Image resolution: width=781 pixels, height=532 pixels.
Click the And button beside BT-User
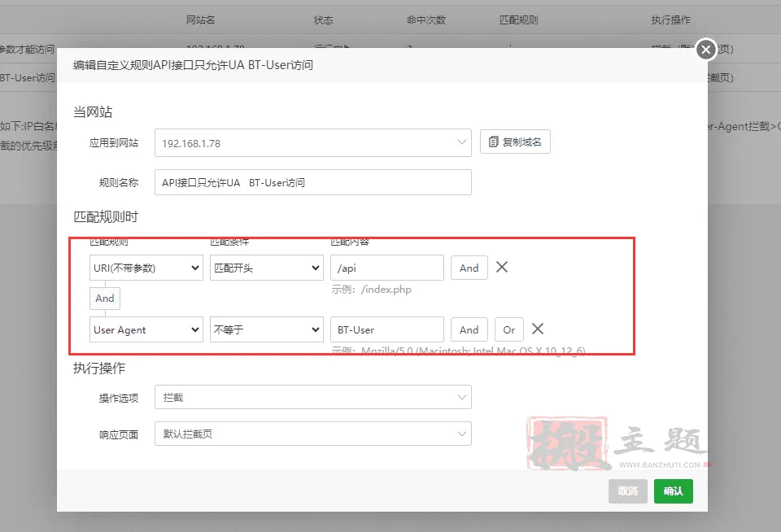(469, 329)
